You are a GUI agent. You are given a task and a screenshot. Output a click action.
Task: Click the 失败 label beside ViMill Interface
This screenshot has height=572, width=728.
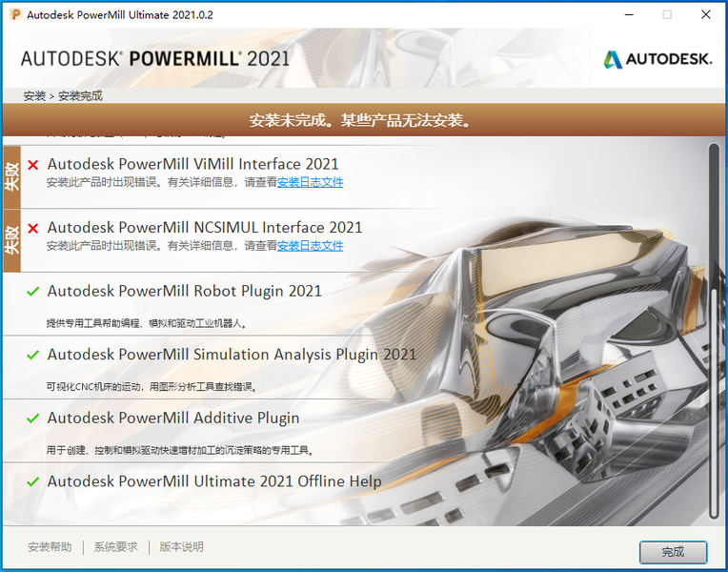pyautogui.click(x=11, y=176)
